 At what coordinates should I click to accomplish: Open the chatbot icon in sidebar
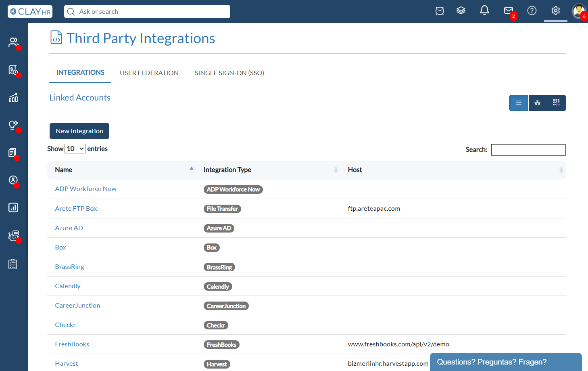[x=13, y=236]
